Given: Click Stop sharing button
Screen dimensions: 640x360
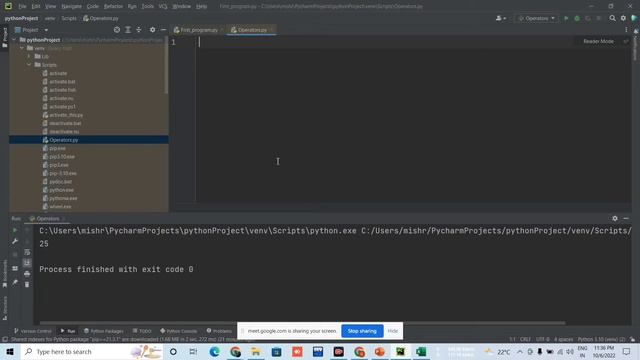Looking at the screenshot, I should click(362, 331).
